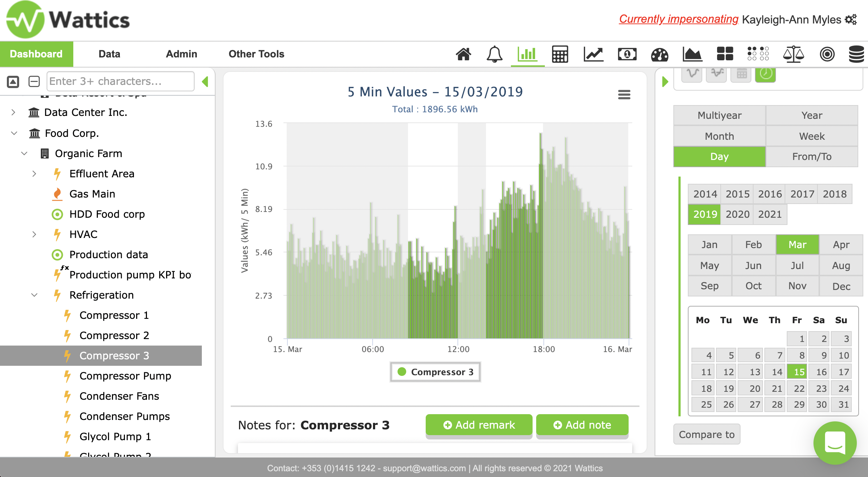Click the Compare to button
The width and height of the screenshot is (868, 477).
pyautogui.click(x=707, y=434)
